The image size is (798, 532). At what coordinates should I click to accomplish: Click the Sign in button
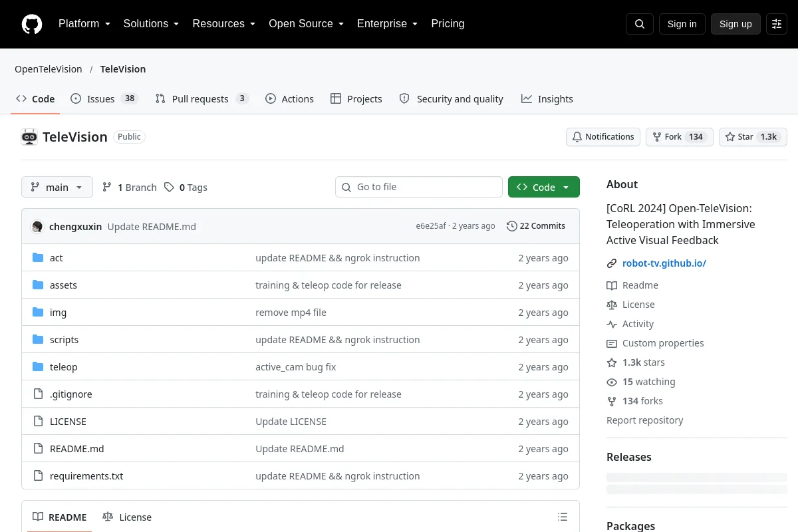pyautogui.click(x=682, y=24)
